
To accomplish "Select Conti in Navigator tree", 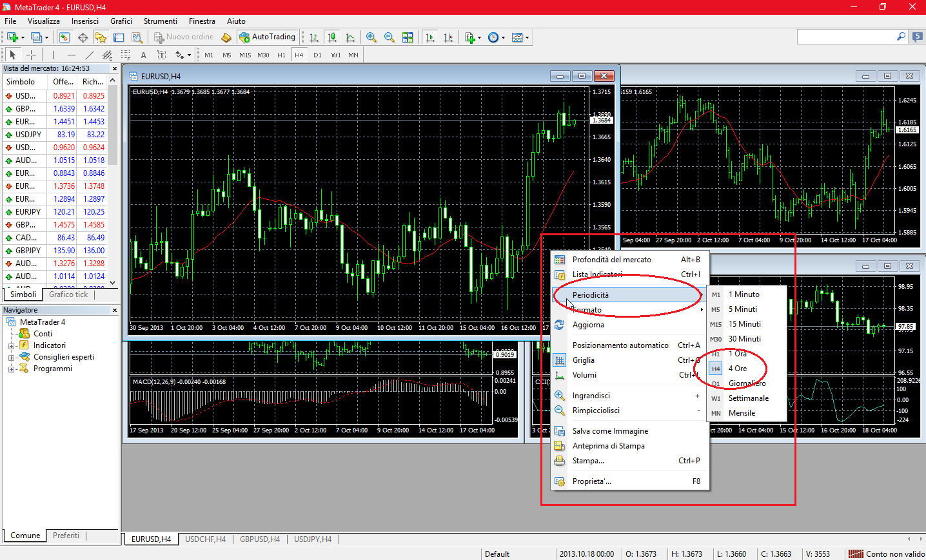I will (x=43, y=334).
